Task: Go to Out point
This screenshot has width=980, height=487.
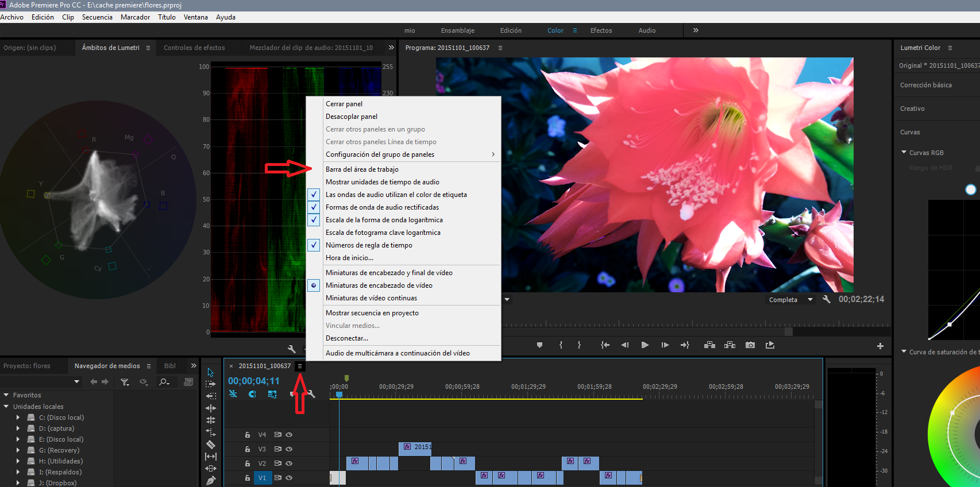Action: [685, 345]
